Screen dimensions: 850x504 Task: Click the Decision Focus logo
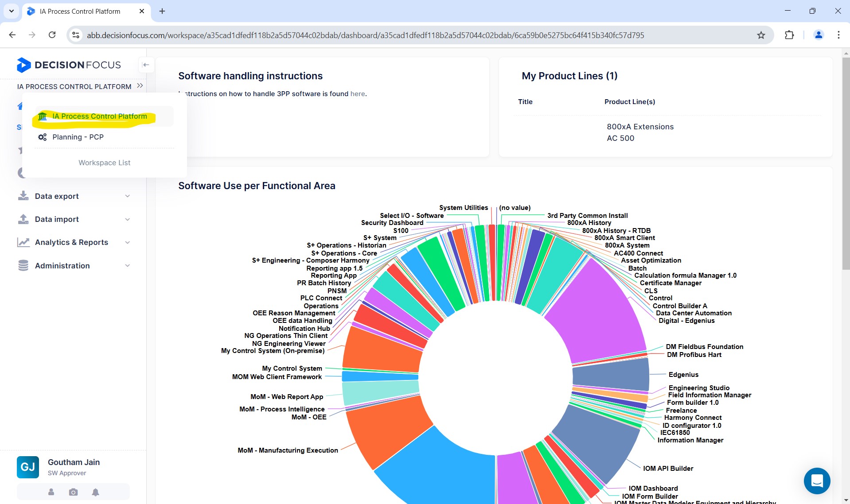pyautogui.click(x=69, y=65)
